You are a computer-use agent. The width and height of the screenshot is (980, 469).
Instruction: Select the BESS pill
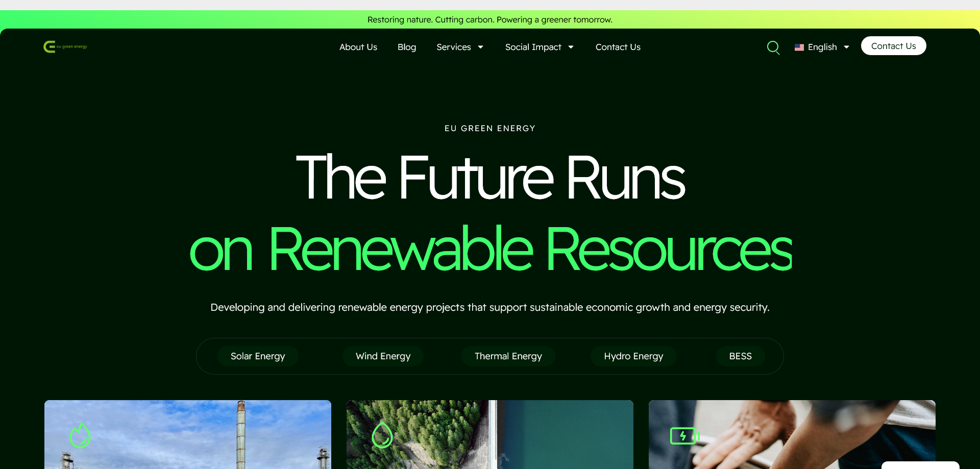point(740,356)
